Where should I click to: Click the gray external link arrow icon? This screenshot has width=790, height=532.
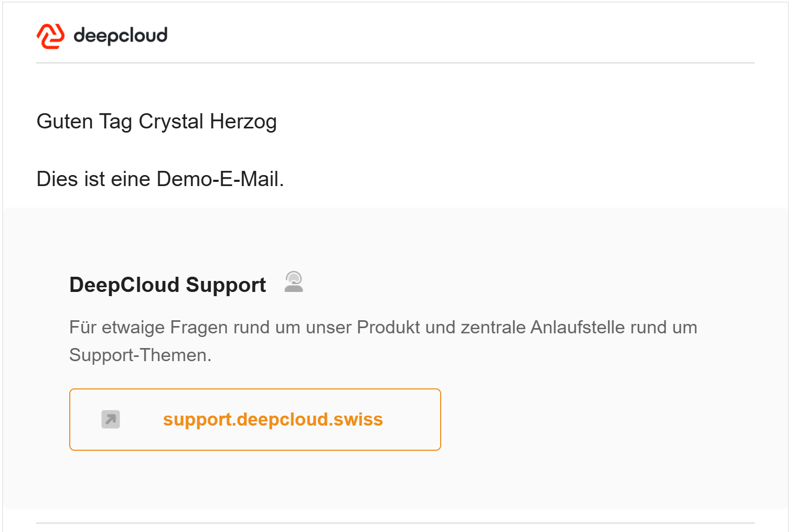coord(111,419)
